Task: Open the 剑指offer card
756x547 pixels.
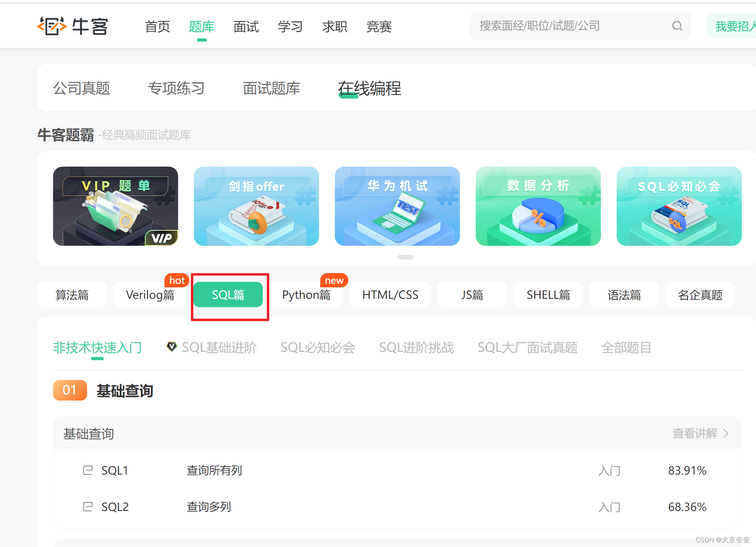Action: pos(256,206)
